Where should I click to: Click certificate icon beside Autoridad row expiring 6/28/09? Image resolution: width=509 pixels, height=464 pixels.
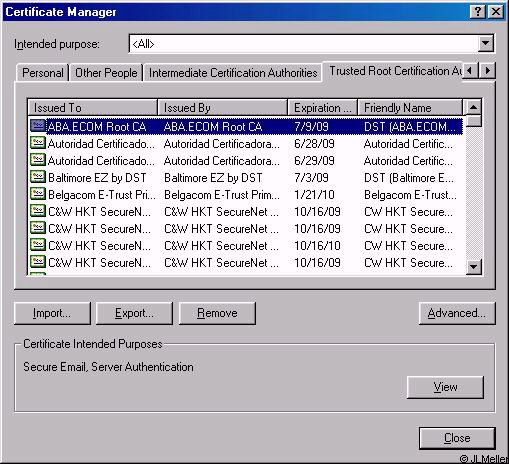(x=38, y=143)
